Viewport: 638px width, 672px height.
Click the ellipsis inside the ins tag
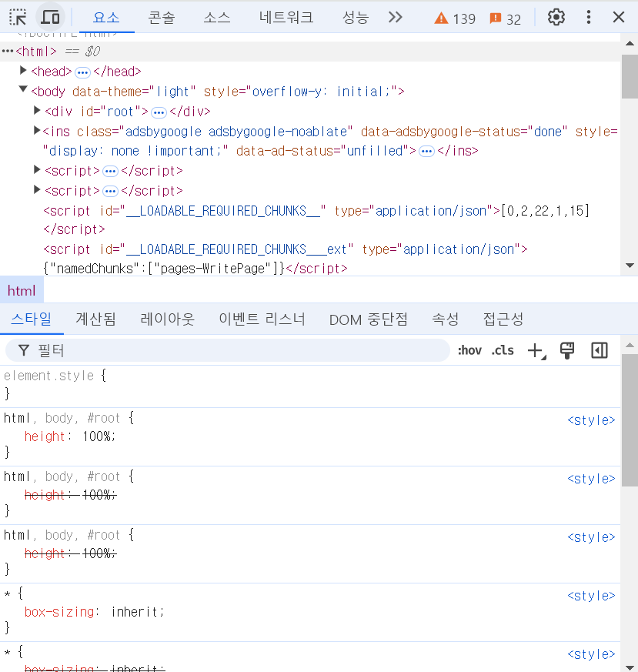(x=426, y=152)
